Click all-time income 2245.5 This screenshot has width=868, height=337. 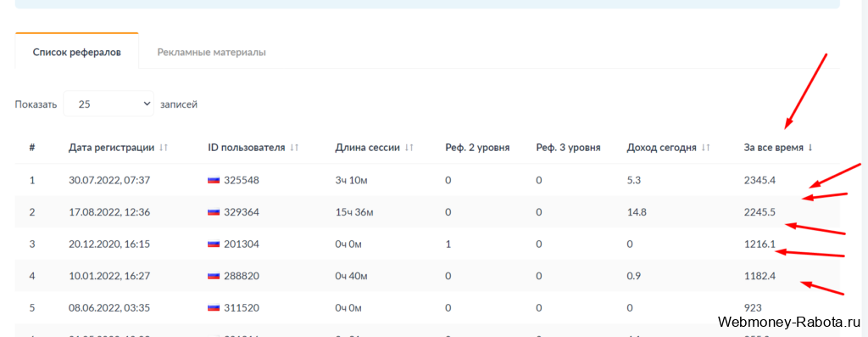coord(760,212)
